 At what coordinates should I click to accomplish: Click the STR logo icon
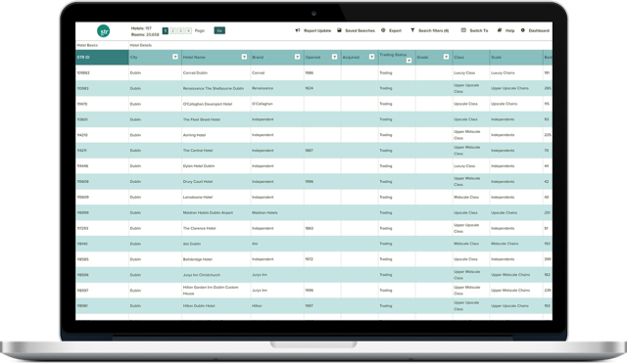point(103,30)
